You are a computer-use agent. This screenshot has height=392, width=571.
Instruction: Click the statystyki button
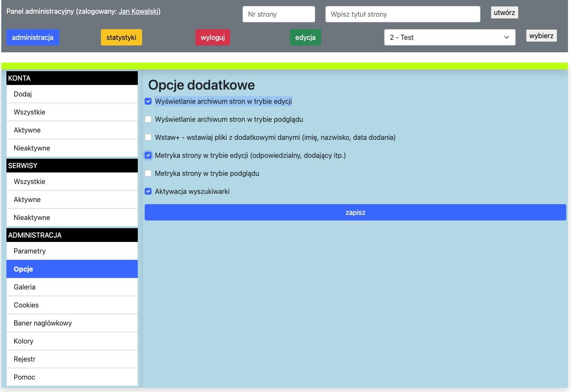(121, 37)
